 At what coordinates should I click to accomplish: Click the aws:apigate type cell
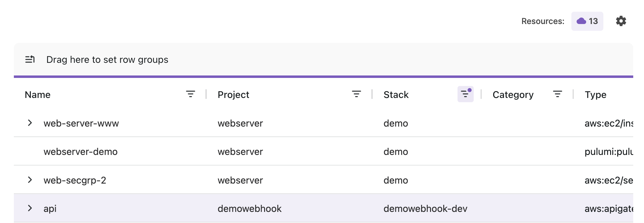click(x=609, y=209)
